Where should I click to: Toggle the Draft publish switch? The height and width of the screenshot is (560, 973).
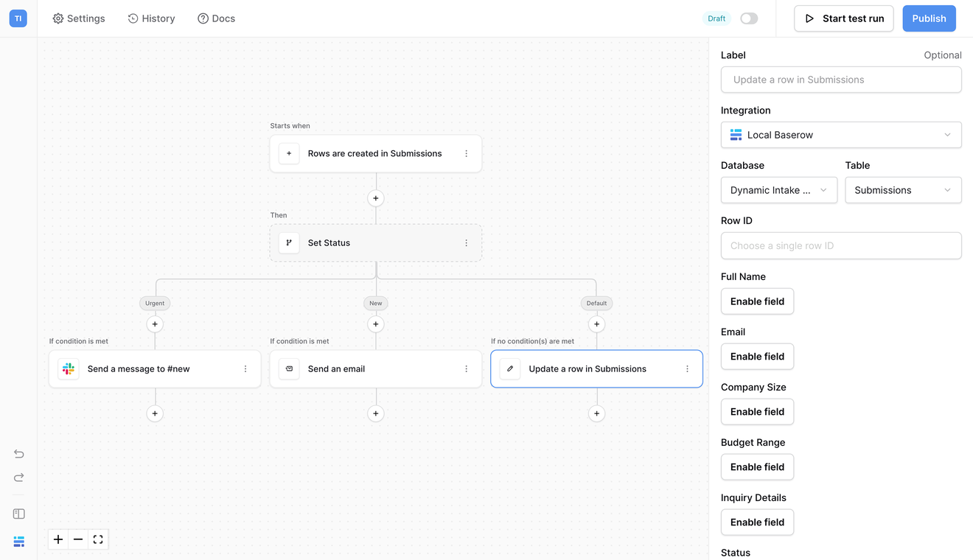tap(749, 18)
